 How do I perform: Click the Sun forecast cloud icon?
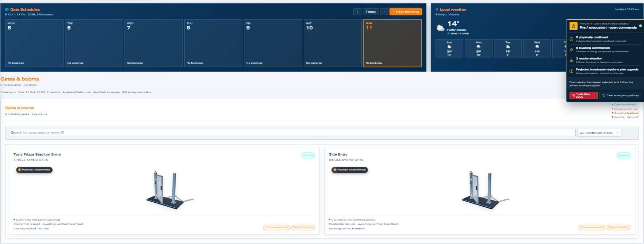[x=449, y=47]
